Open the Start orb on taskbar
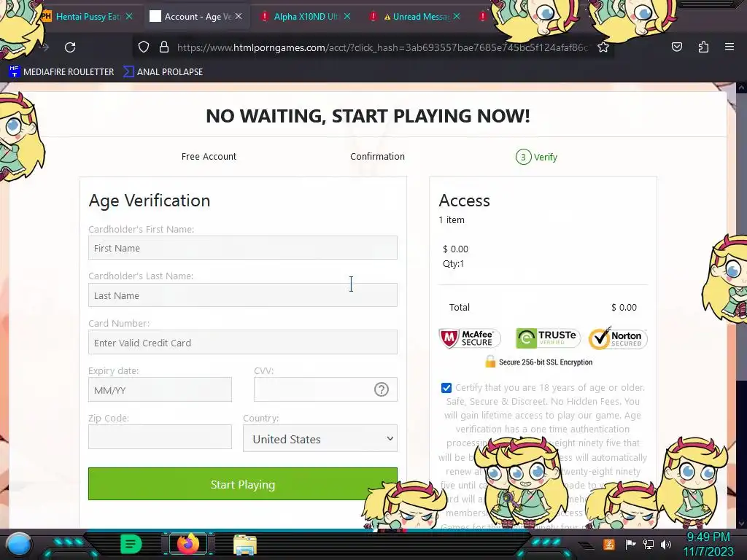The image size is (747, 560). point(19,544)
